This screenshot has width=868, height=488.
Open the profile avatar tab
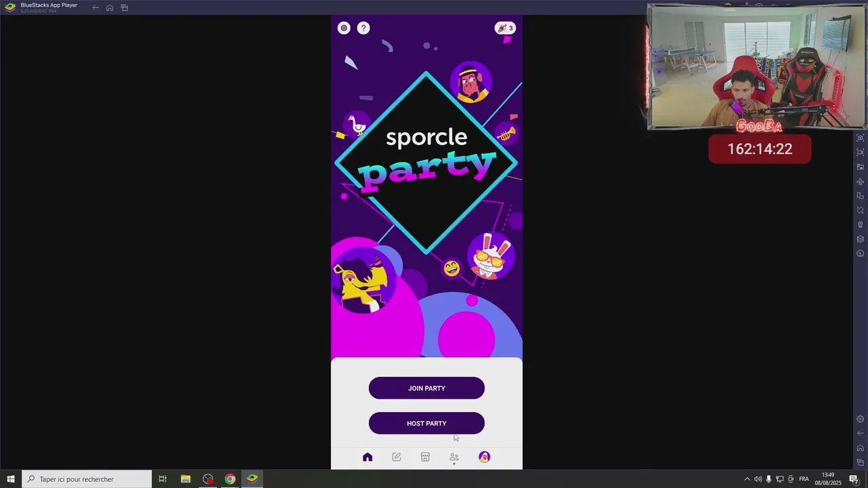point(484,457)
